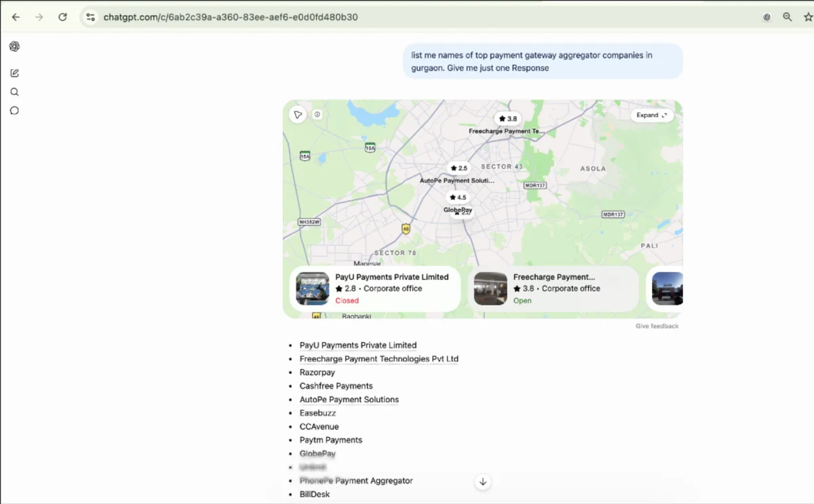
Task: Go back to the previous page
Action: 16,17
